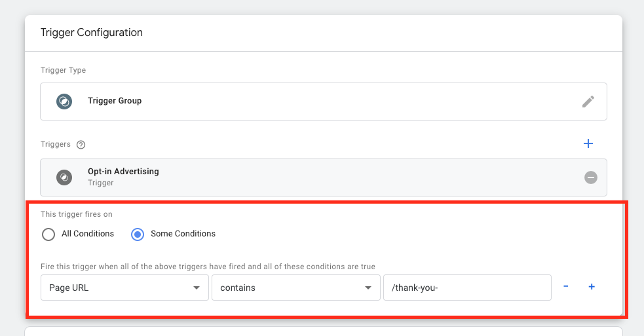Viewport: 644px width, 336px height.
Task: Open the Triggers help question mark
Action: pyautogui.click(x=81, y=145)
